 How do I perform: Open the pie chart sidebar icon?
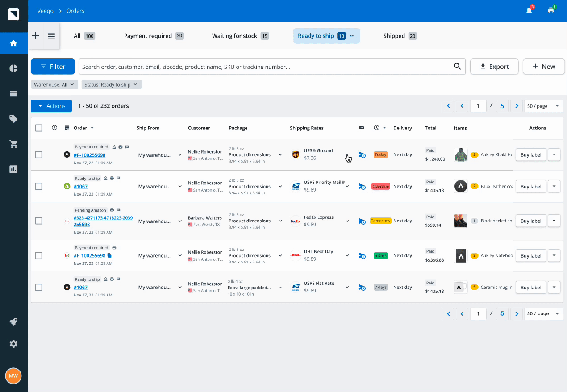(13, 68)
